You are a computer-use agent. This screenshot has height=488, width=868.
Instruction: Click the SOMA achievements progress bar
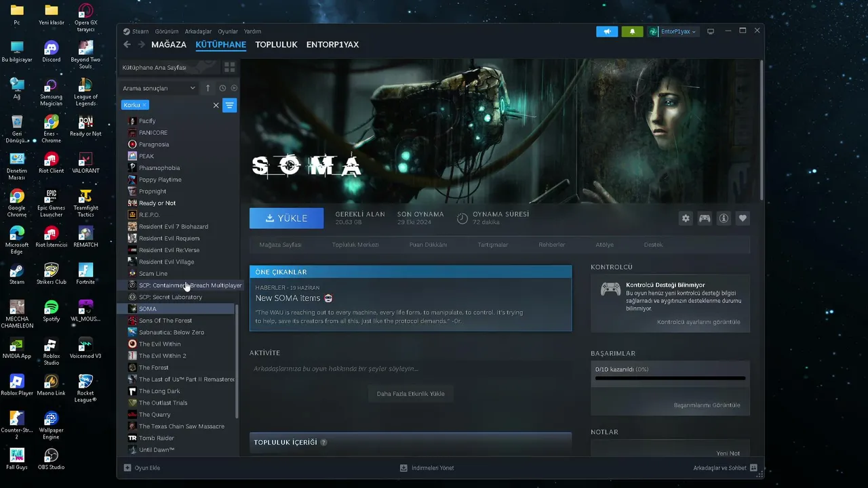point(670,378)
